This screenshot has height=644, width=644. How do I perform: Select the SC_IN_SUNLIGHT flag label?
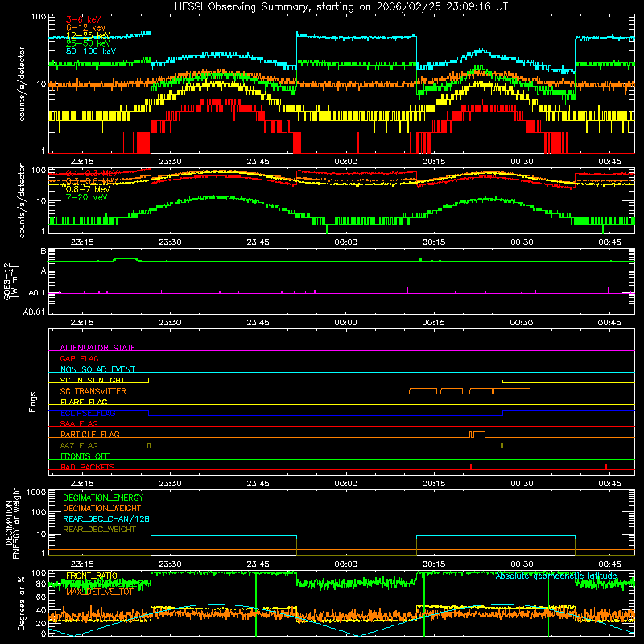(93, 380)
